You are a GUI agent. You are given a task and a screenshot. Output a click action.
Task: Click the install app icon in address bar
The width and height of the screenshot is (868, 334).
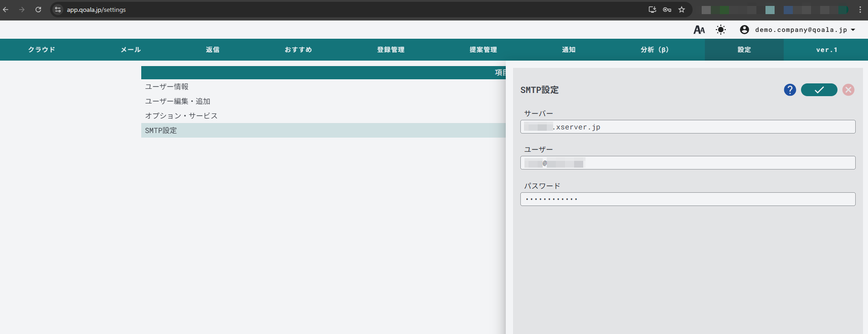652,10
